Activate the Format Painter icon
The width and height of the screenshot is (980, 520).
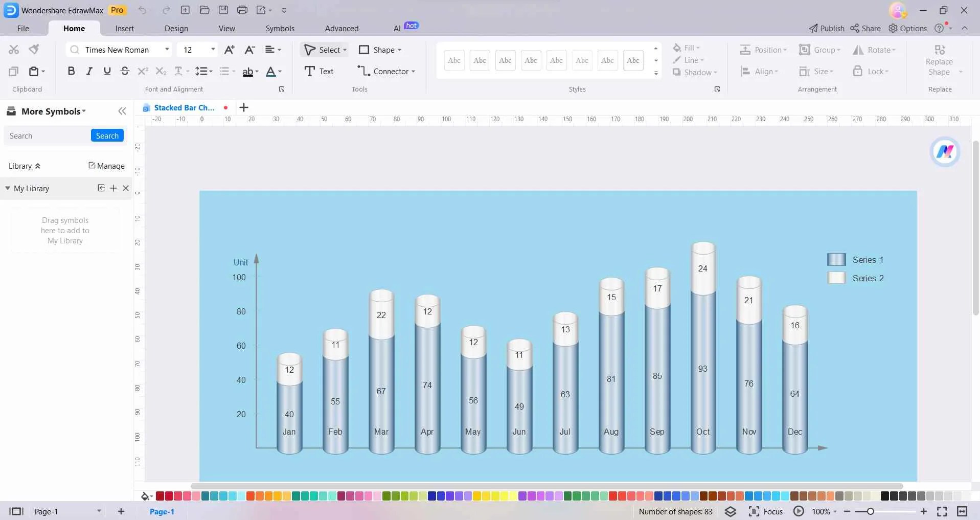33,49
